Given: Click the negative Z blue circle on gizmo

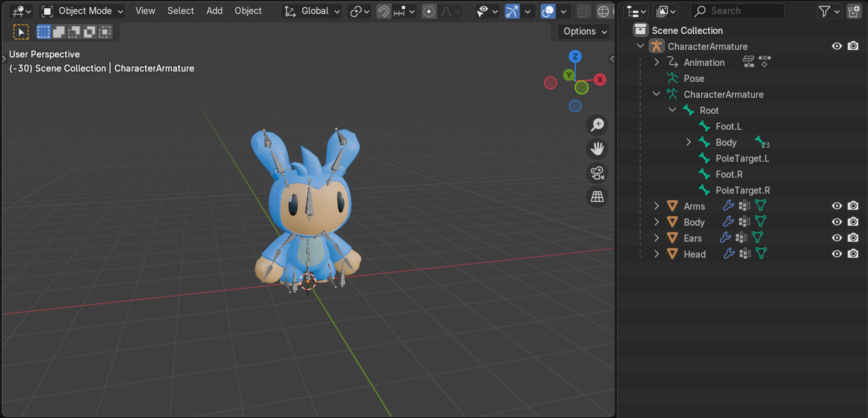Looking at the screenshot, I should click(575, 105).
